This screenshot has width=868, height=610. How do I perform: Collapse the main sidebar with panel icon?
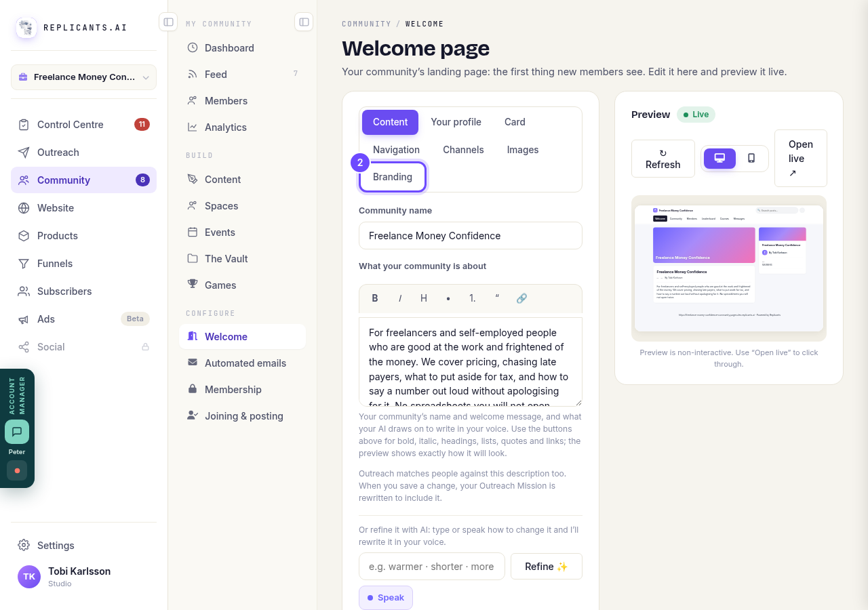(x=168, y=22)
